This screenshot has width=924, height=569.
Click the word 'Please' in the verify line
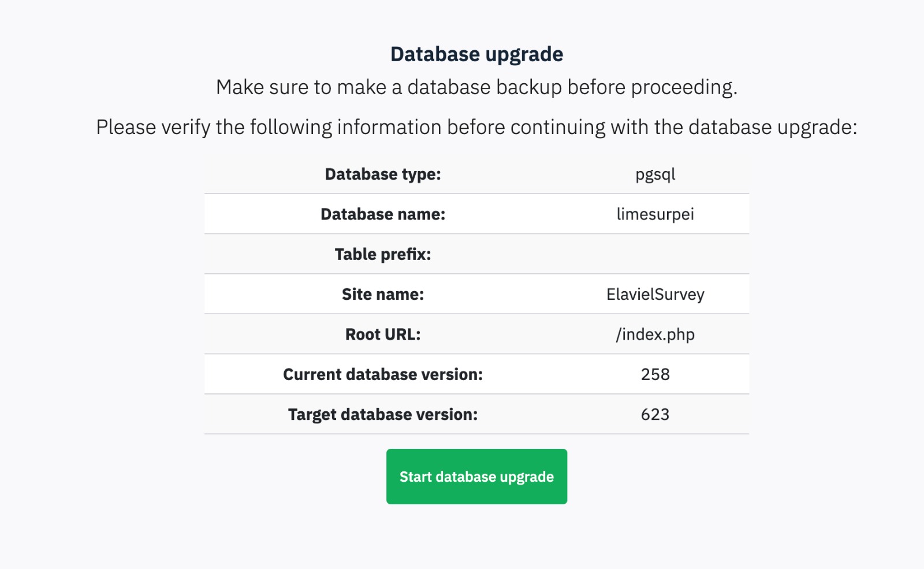(x=125, y=127)
